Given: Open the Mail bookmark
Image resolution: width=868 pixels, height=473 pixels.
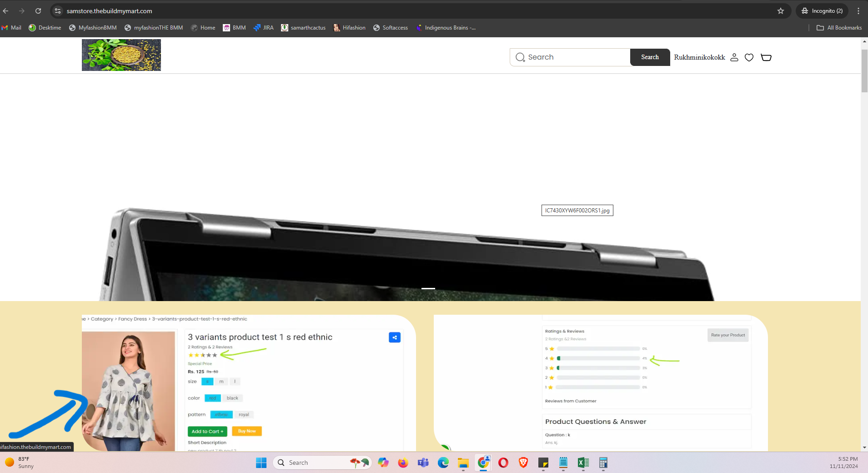Looking at the screenshot, I should point(11,28).
